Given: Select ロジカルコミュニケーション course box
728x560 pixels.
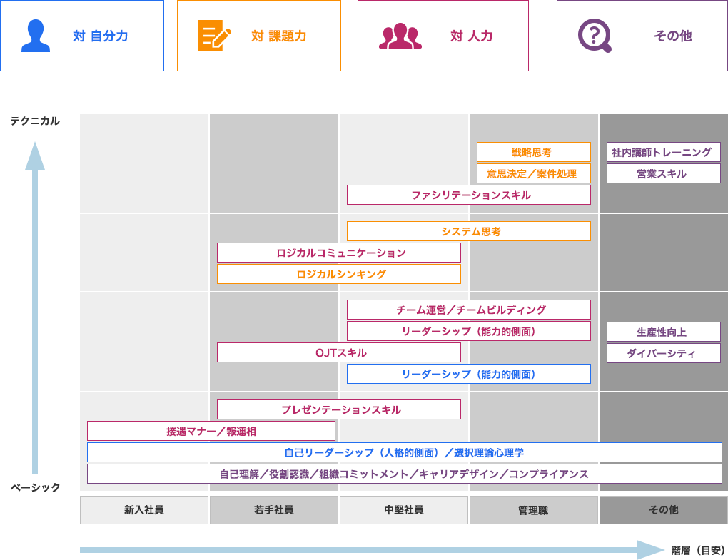Looking at the screenshot, I should coord(339,253).
